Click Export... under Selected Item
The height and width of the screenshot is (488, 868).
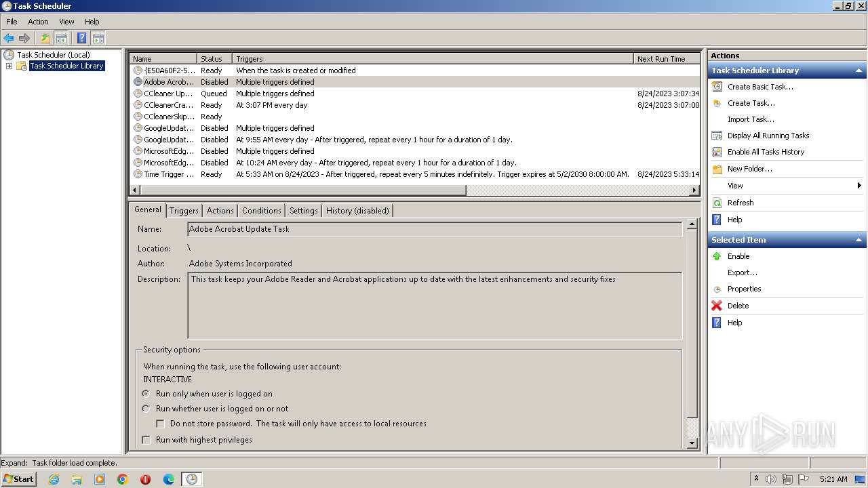point(742,272)
